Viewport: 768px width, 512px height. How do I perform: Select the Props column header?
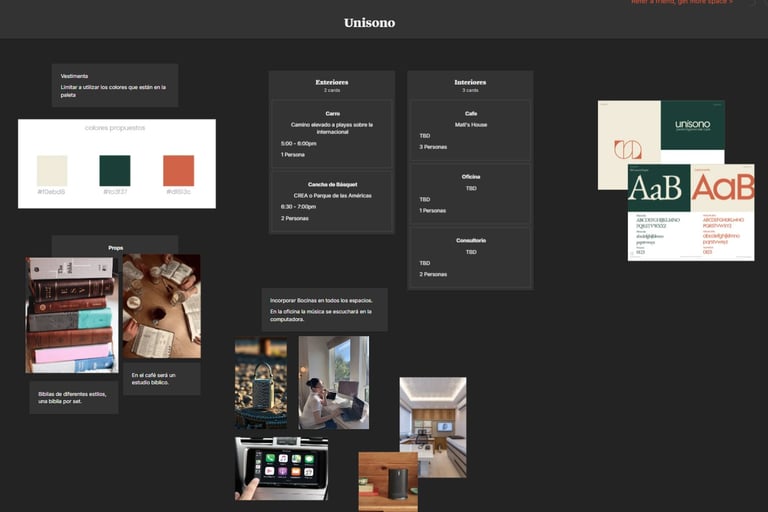(116, 248)
